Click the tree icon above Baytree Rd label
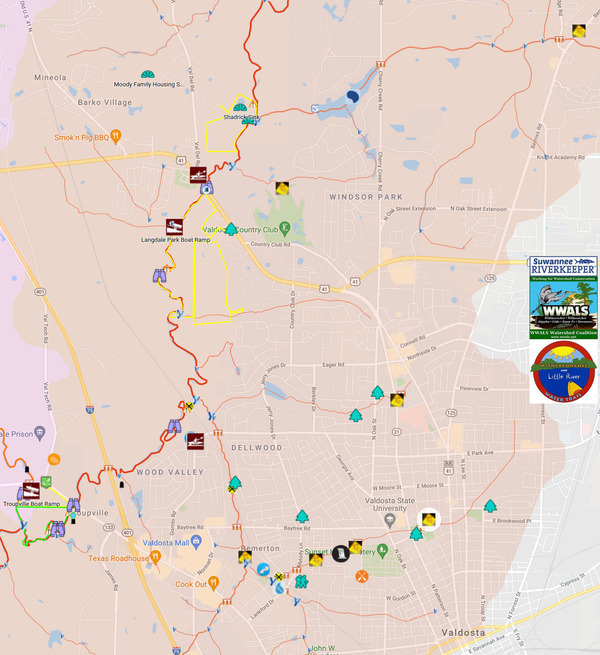The height and width of the screenshot is (655, 600). coord(302,516)
